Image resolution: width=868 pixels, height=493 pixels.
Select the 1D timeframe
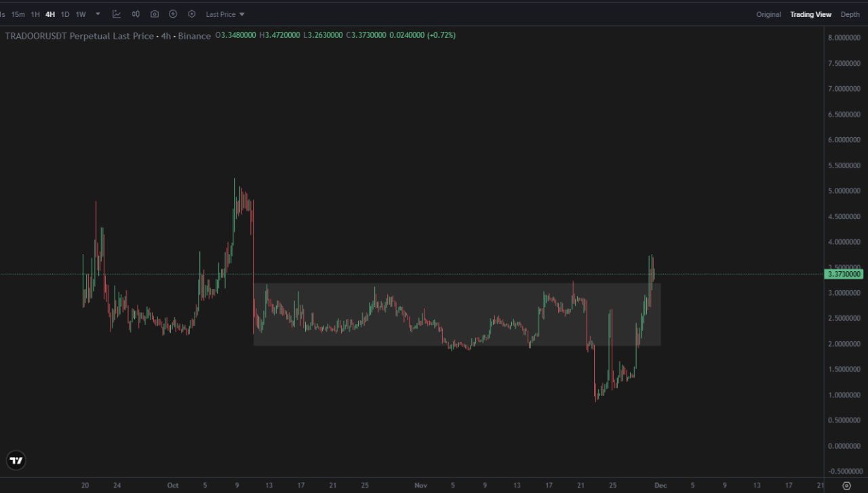[x=65, y=14]
